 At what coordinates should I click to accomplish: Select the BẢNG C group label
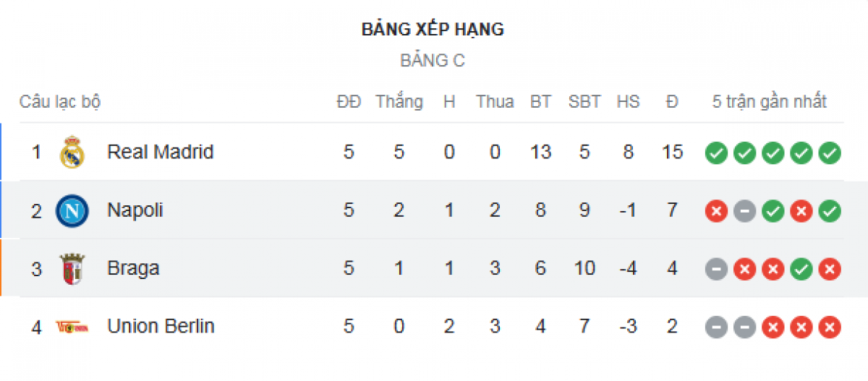[x=433, y=61]
